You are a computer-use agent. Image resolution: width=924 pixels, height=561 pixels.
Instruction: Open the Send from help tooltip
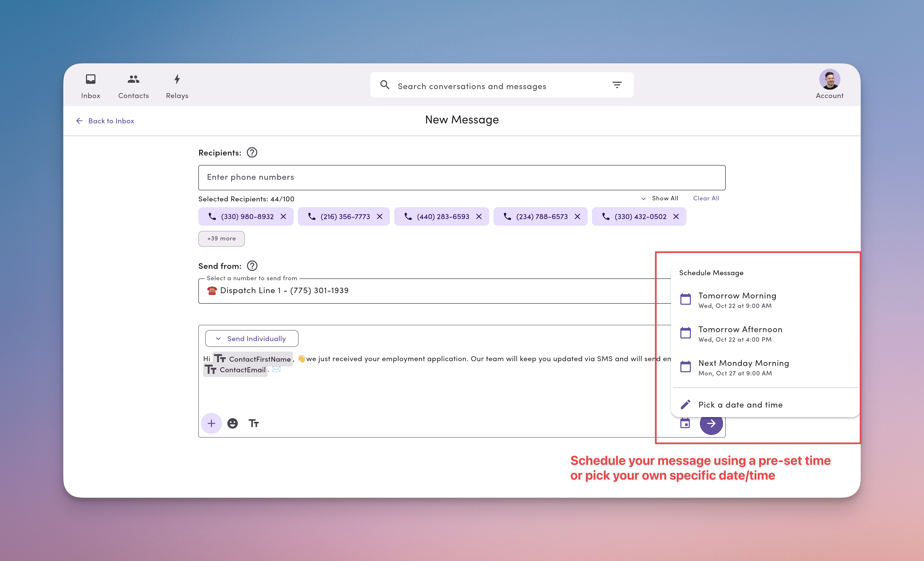pyautogui.click(x=252, y=266)
